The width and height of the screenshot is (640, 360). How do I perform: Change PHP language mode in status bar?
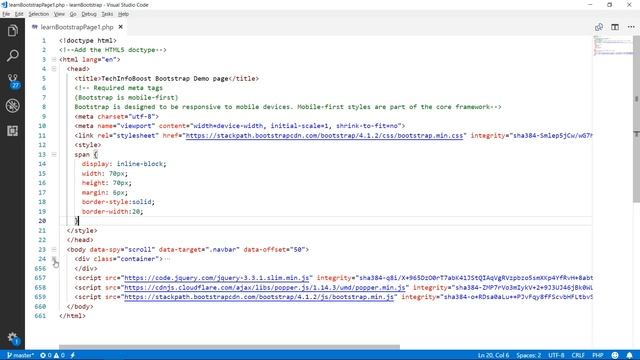(598, 355)
